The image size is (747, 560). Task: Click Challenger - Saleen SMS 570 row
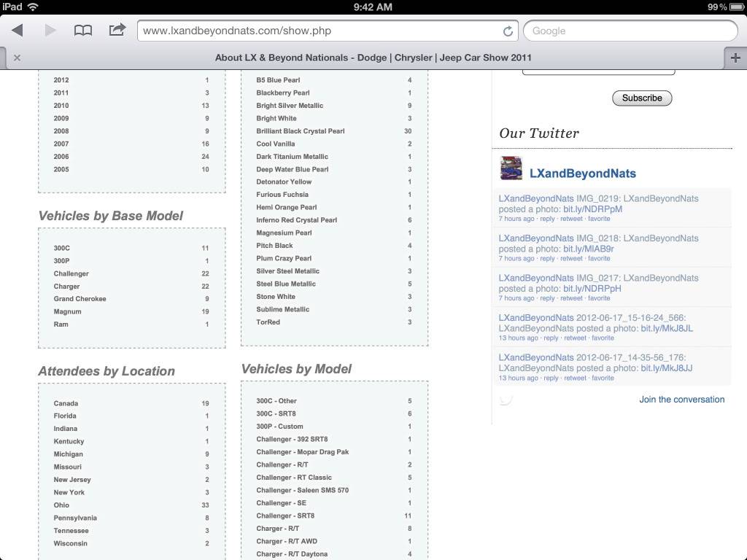pos(334,490)
